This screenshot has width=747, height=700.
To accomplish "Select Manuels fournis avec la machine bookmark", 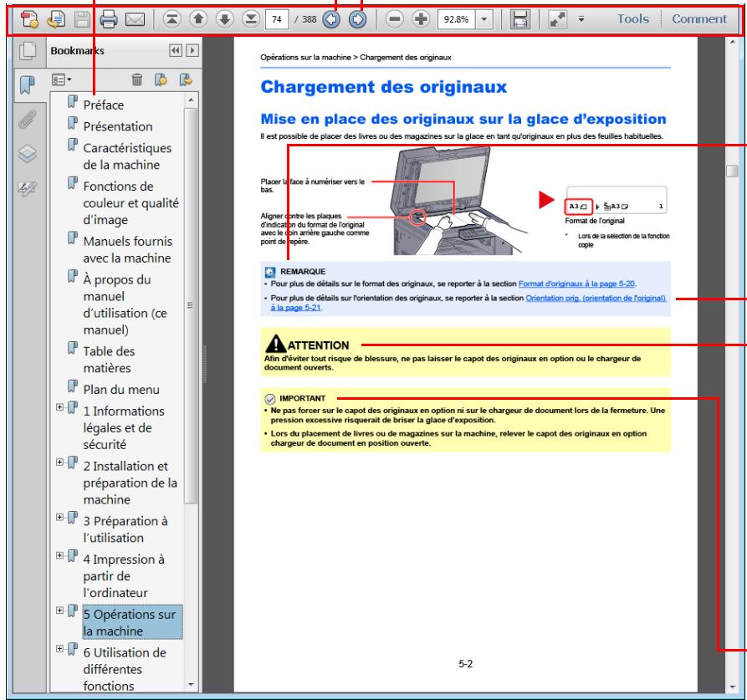I will pos(128,249).
